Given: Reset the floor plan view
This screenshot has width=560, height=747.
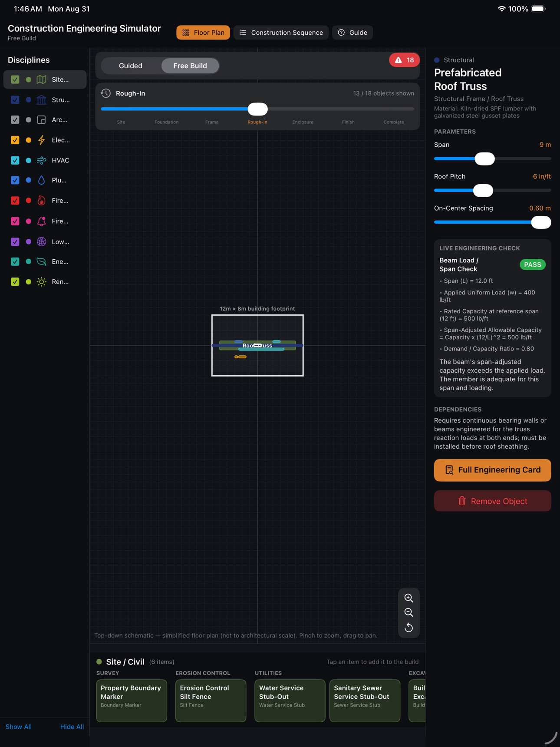Looking at the screenshot, I should tap(408, 628).
